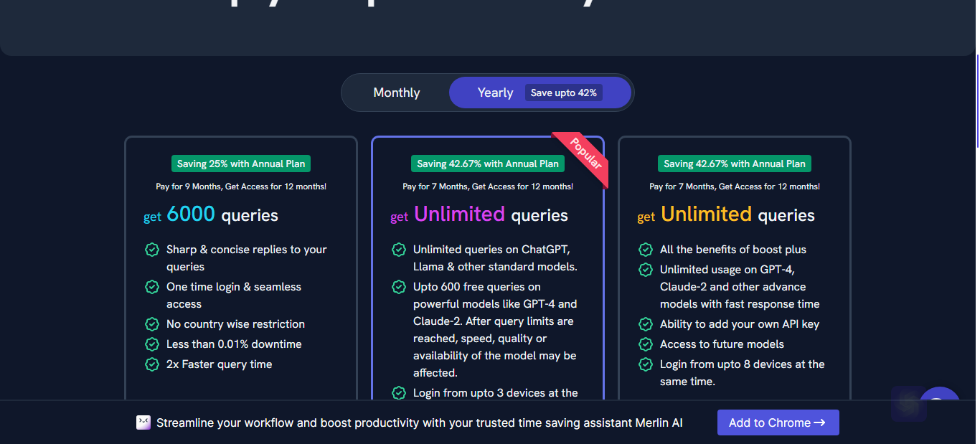Click the "No country wise restriction" text

(235, 324)
